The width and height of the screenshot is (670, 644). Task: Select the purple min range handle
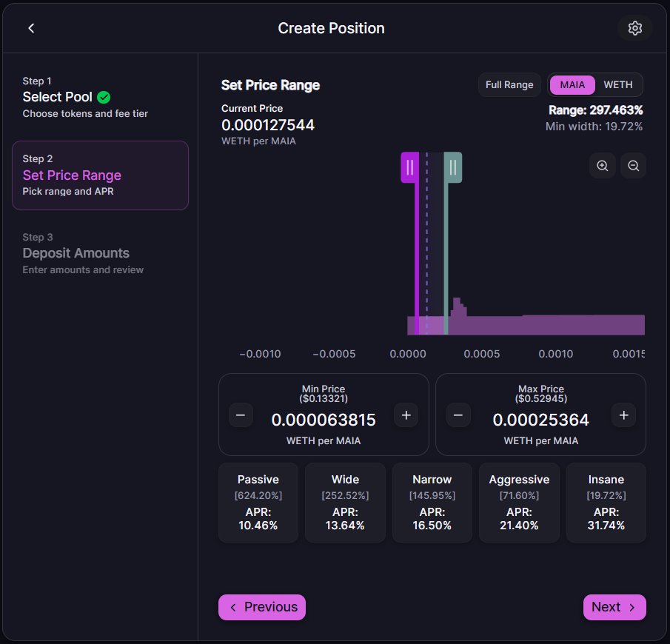click(x=410, y=167)
